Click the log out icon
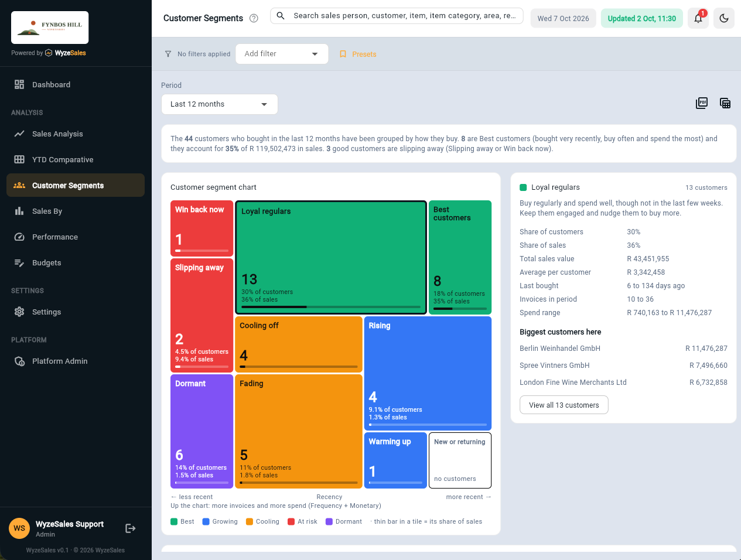Viewport: 741px width, 560px height. click(x=131, y=528)
